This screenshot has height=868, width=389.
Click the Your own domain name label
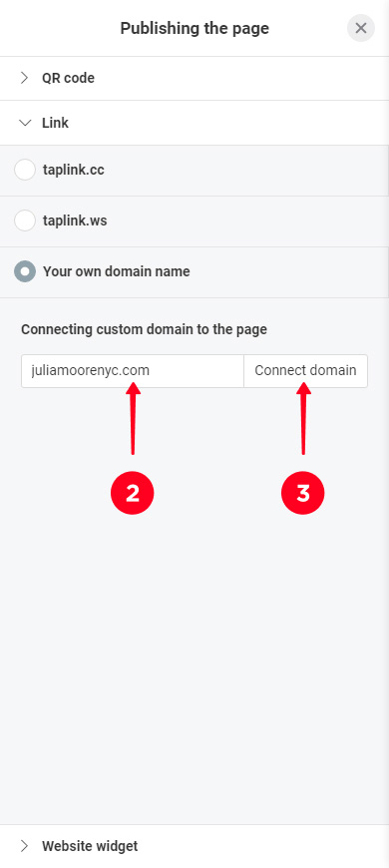[117, 271]
